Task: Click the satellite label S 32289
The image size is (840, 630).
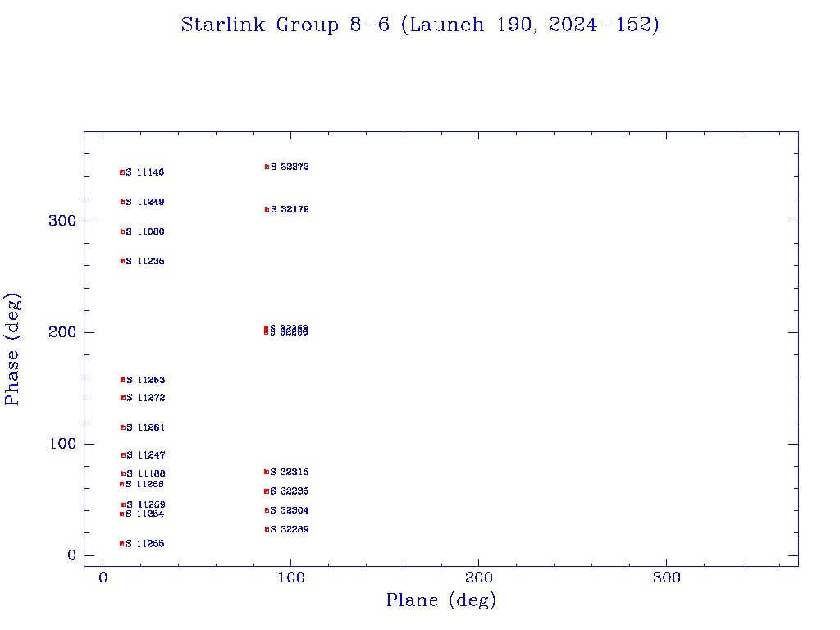Action: click(290, 529)
